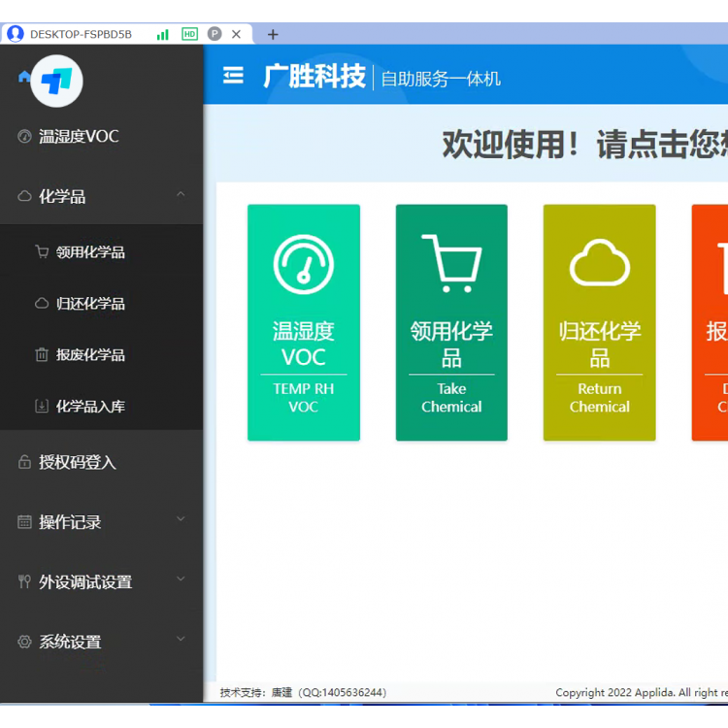The image size is (728, 728).
Task: Select 领用化学品 submenu item
Action: click(90, 252)
